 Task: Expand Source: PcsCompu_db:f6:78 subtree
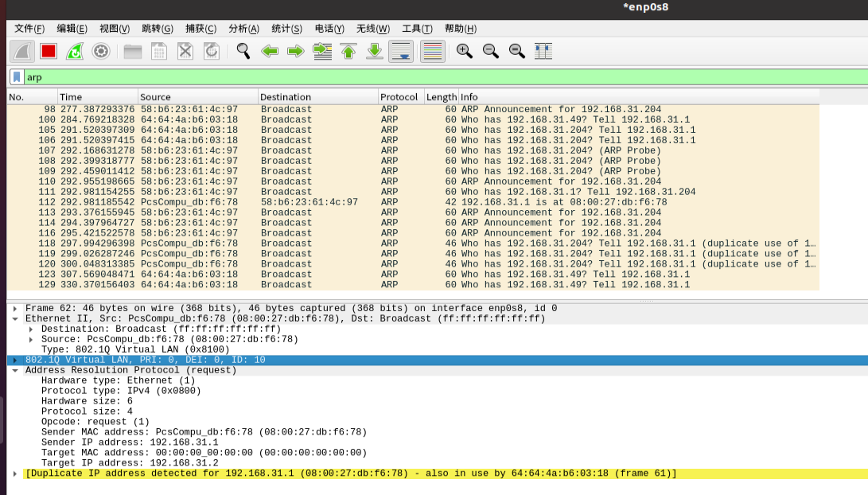point(31,339)
